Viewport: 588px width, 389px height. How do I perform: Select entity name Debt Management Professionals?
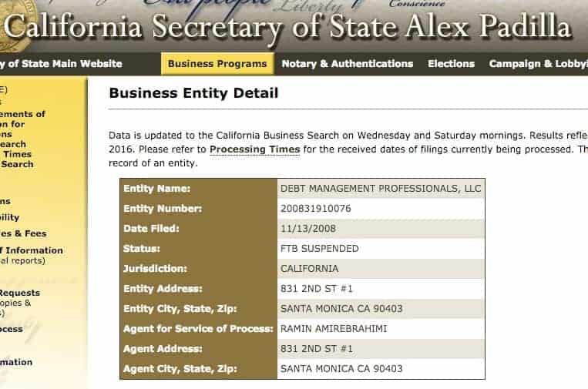point(381,189)
